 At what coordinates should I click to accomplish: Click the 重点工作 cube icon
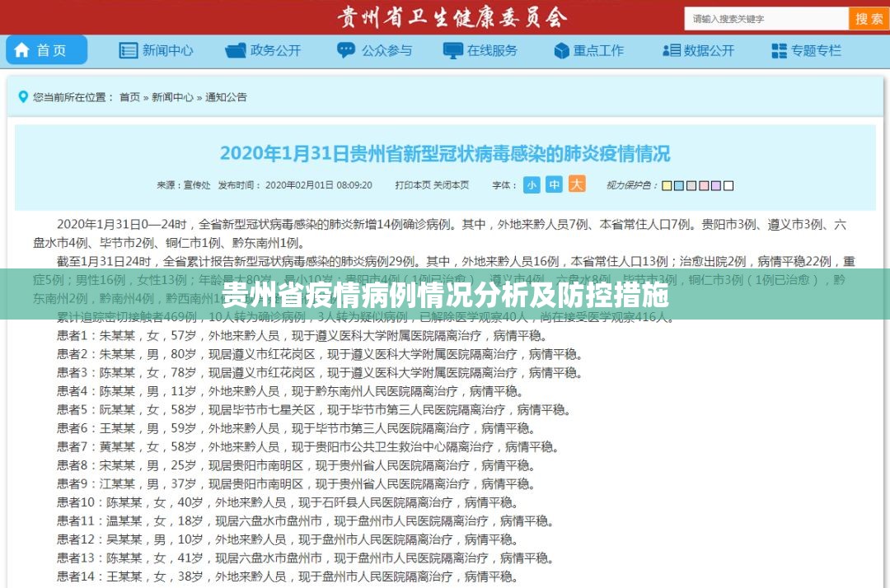(x=561, y=50)
